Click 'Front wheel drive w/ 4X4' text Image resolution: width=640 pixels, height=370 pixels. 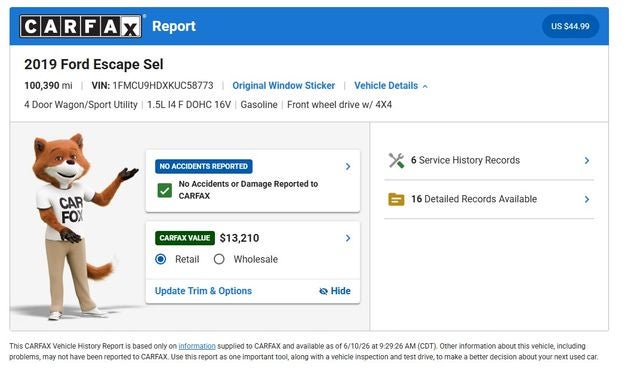340,105
